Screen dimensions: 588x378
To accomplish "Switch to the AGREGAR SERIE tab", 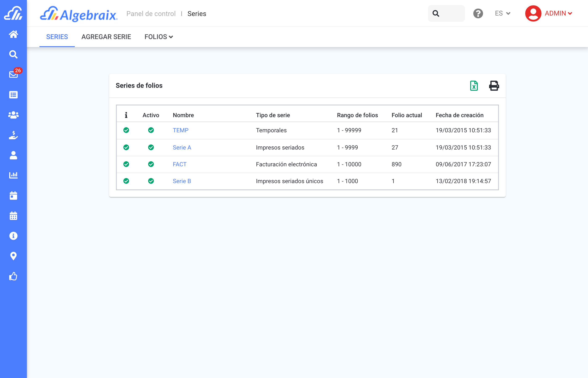I will (106, 37).
